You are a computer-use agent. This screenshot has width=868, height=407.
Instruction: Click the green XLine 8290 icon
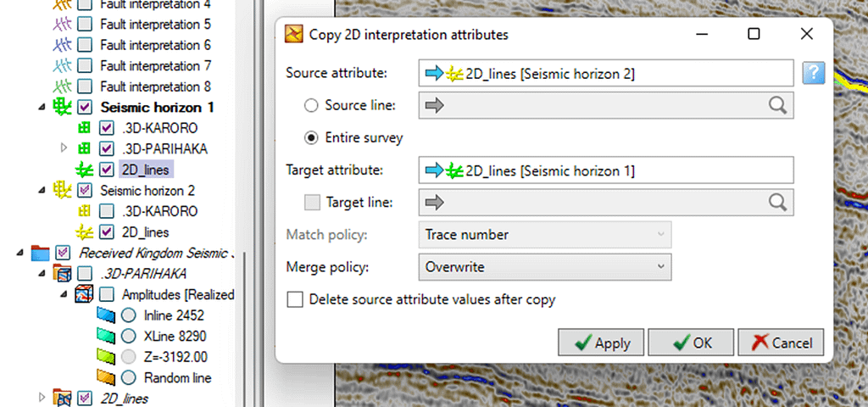[x=106, y=336]
